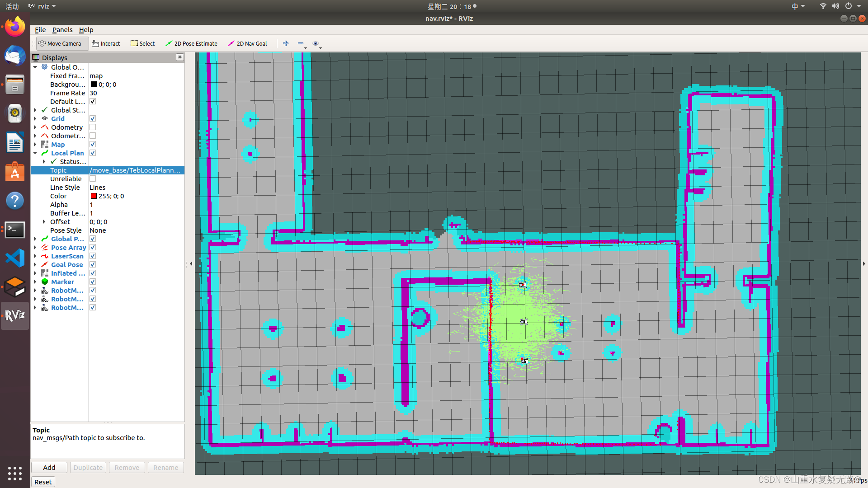This screenshot has height=488, width=868.
Task: Open the Files manager from the dock
Action: pyautogui.click(x=15, y=84)
